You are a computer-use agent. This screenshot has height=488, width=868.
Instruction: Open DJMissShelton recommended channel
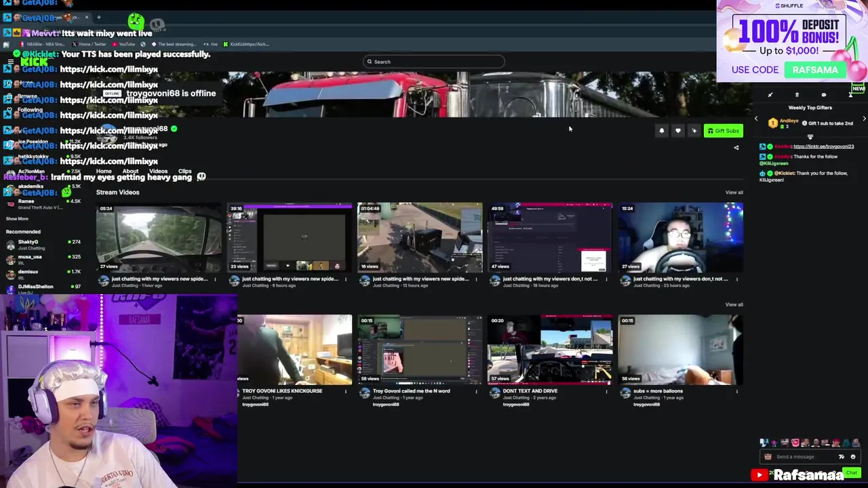point(43,289)
